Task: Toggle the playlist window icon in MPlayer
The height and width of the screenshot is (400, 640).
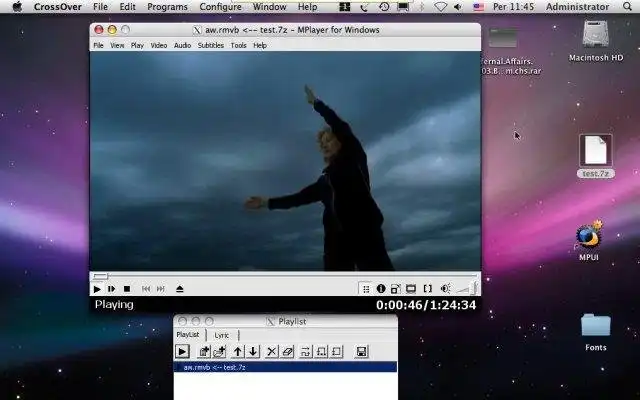Action: point(366,289)
